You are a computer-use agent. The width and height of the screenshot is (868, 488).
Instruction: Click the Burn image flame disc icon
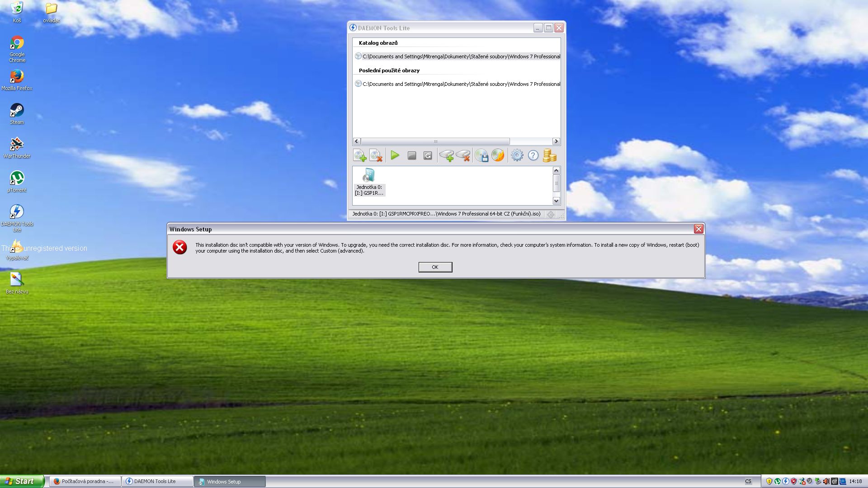498,156
